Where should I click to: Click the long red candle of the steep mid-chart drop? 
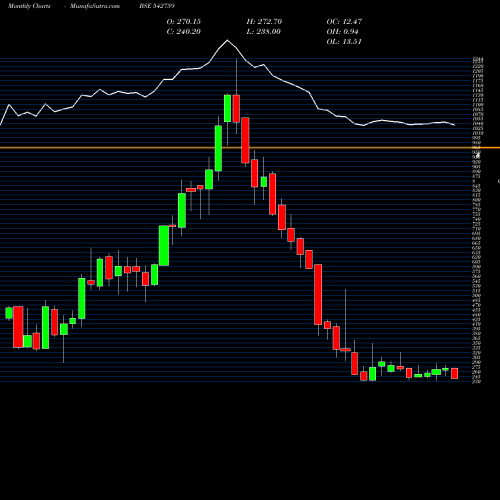pyautogui.click(x=318, y=294)
